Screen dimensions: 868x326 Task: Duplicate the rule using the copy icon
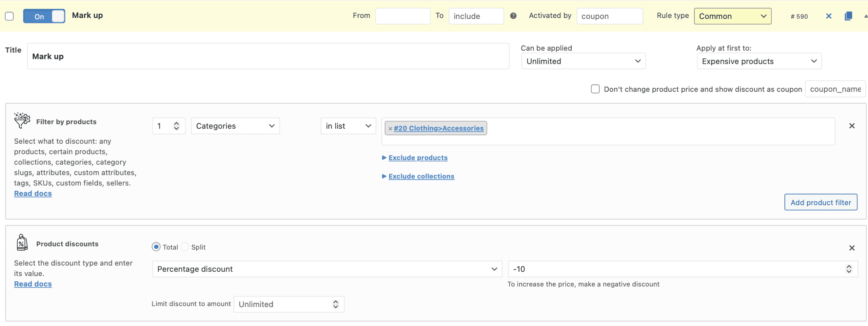click(848, 16)
